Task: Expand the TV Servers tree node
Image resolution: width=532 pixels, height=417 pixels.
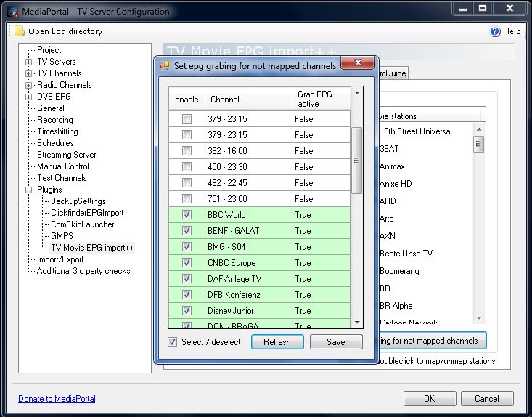Action: click(x=28, y=62)
